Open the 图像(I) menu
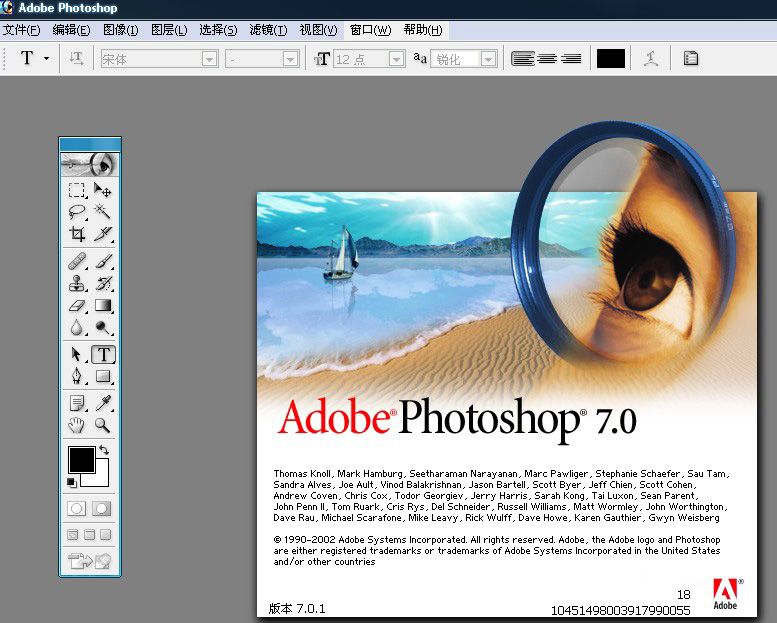Image resolution: width=777 pixels, height=623 pixels. [120, 30]
